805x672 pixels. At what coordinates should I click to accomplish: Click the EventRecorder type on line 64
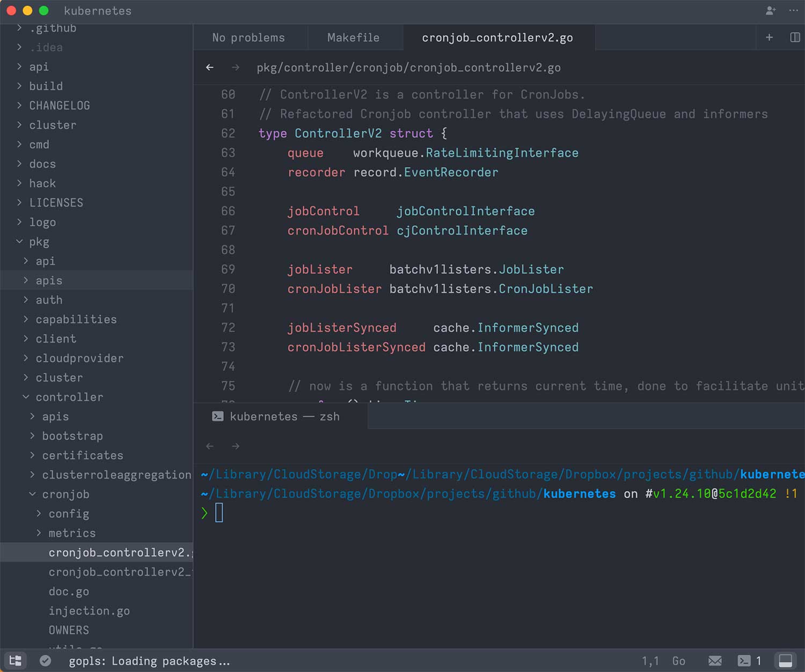pos(451,172)
